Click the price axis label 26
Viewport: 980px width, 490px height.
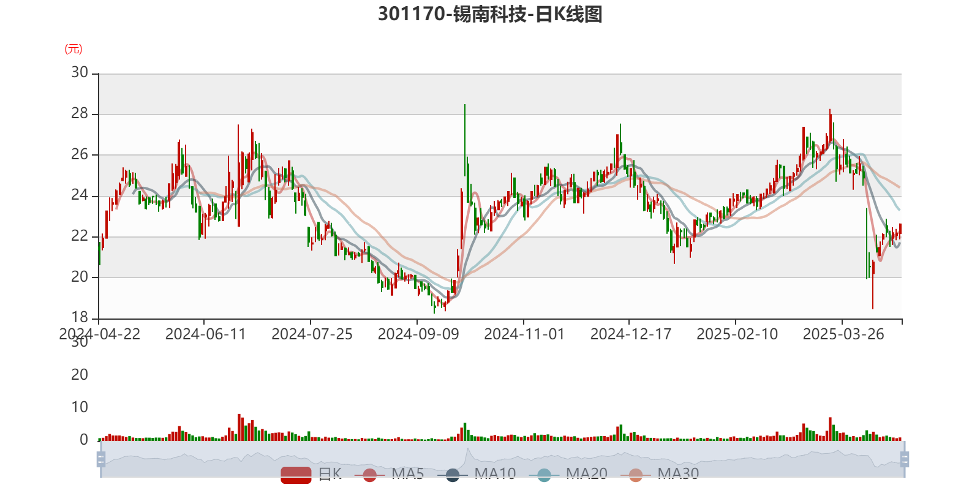point(80,154)
